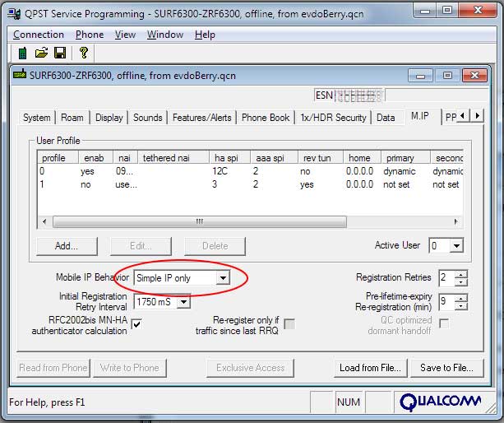This screenshot has height=423, width=504.
Task: Increase Registration Retries value
Action: [461, 275]
